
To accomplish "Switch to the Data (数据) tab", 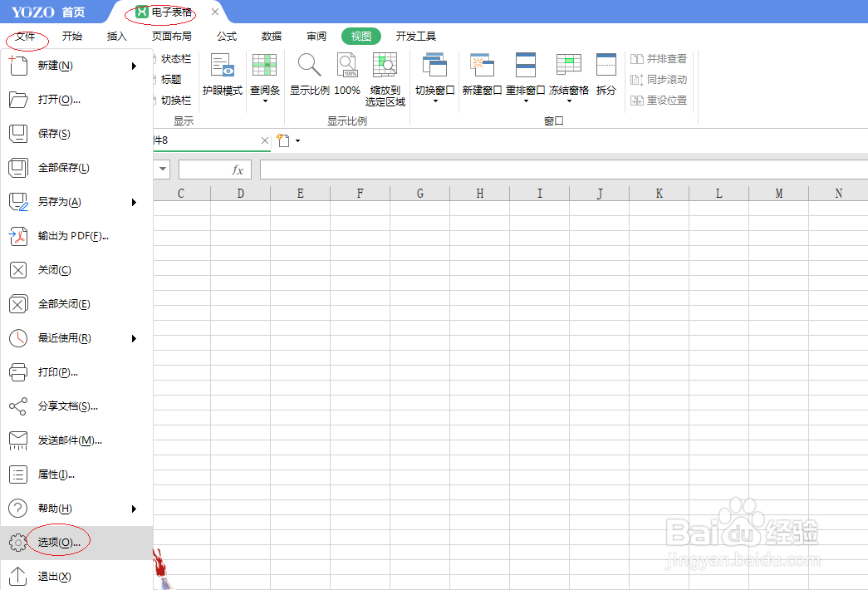I will [x=272, y=36].
